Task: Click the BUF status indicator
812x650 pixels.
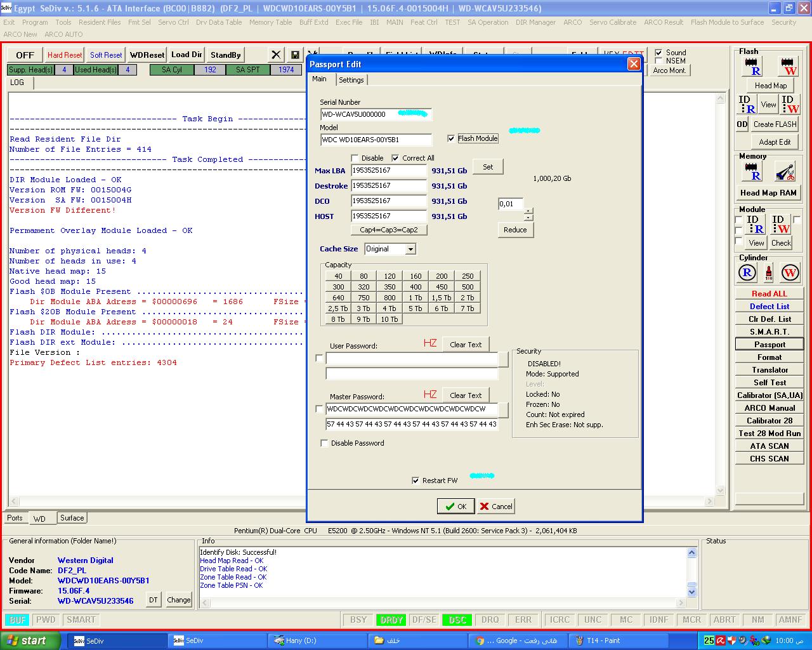Action: click(18, 620)
